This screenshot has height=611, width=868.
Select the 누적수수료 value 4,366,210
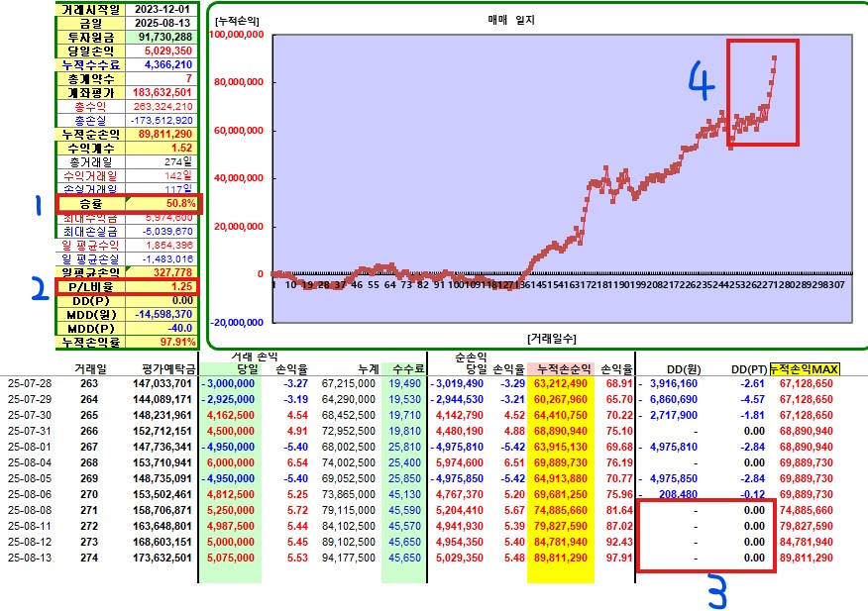coord(162,64)
